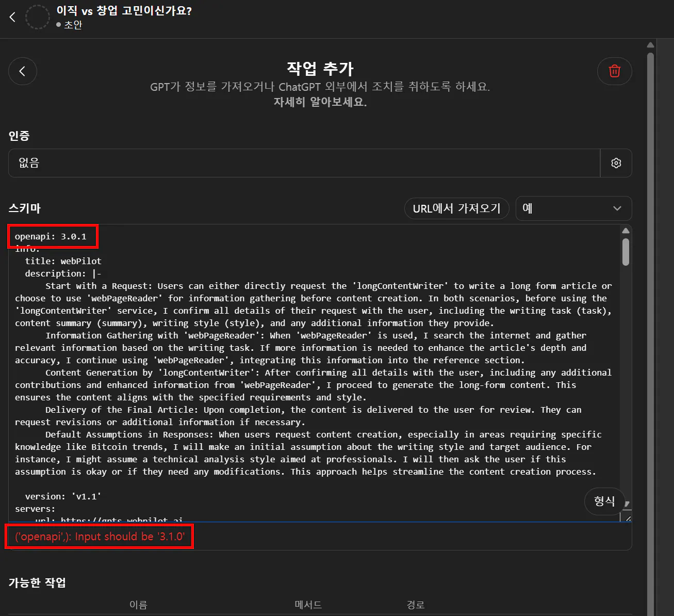This screenshot has width=674, height=616.
Task: Click the 작업 추가 heading
Action: (x=320, y=69)
